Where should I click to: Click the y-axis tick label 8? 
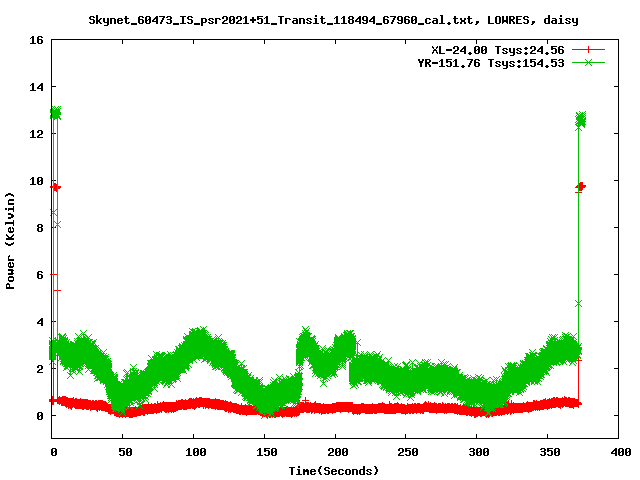pos(40,228)
